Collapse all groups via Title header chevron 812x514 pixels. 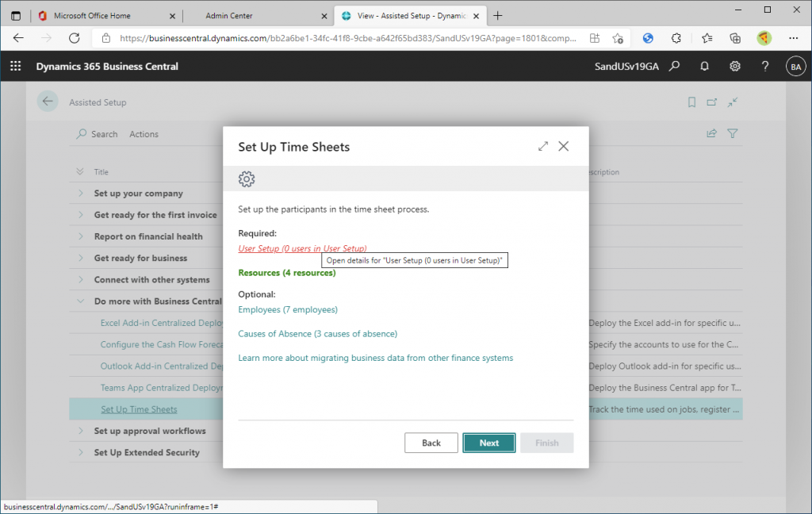coord(80,171)
